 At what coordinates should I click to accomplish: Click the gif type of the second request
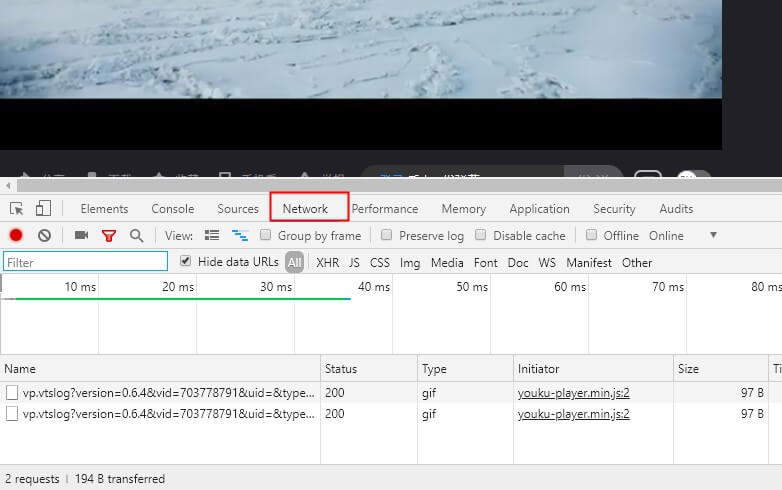click(x=429, y=414)
